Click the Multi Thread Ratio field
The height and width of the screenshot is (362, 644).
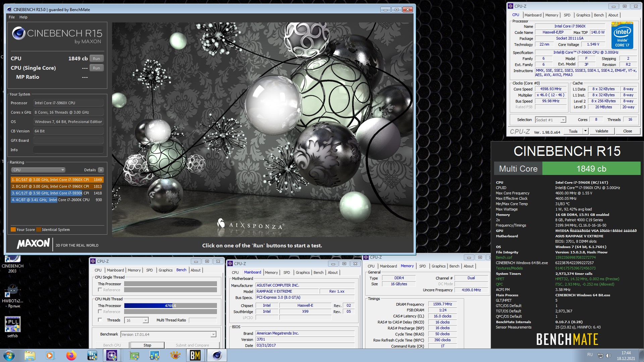click(203, 320)
